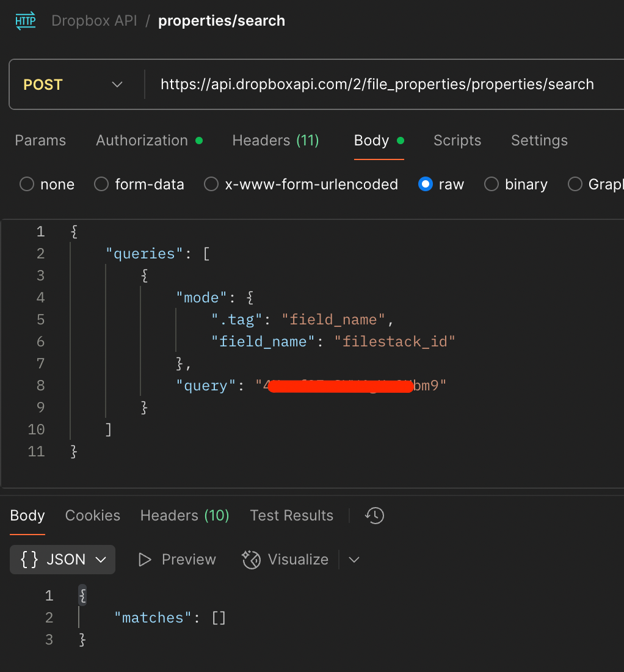
Task: Click the Preview play icon
Action: click(x=145, y=560)
